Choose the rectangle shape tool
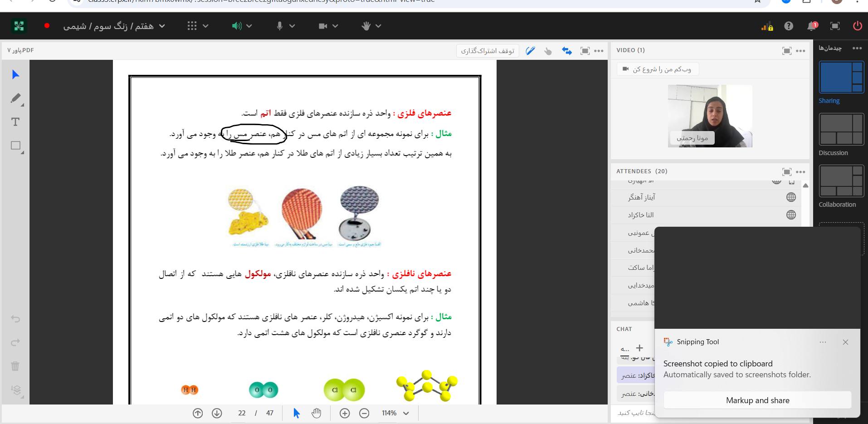The image size is (868, 424). coord(15,146)
